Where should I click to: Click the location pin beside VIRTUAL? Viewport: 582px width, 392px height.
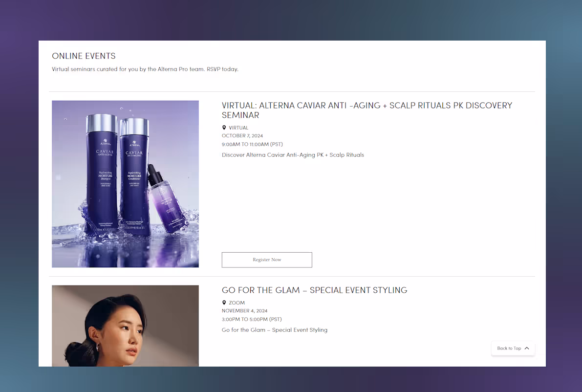click(x=224, y=128)
